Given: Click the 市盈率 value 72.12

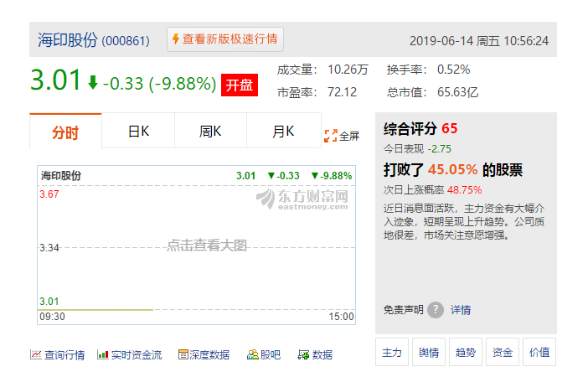Looking at the screenshot, I should [x=342, y=92].
